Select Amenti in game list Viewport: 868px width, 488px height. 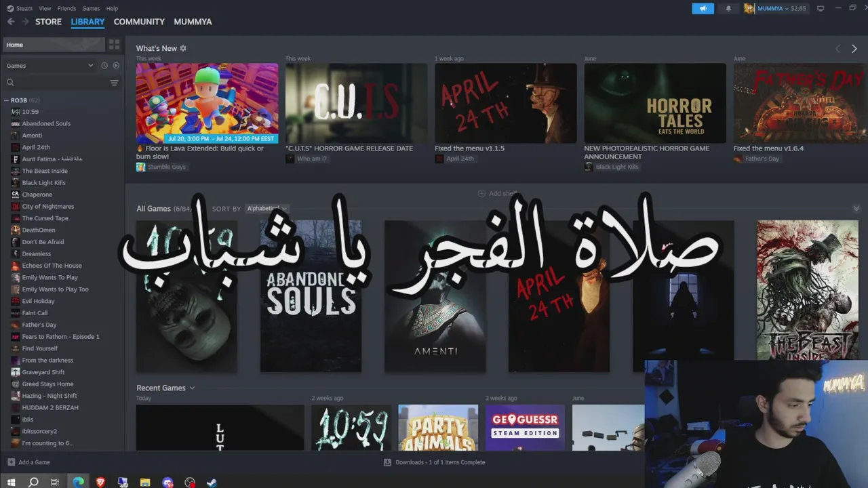(32, 136)
